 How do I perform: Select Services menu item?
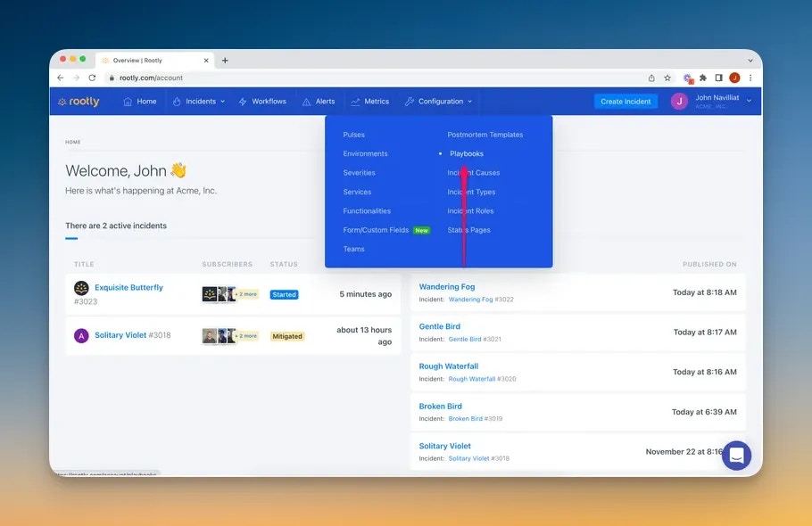pyautogui.click(x=357, y=192)
